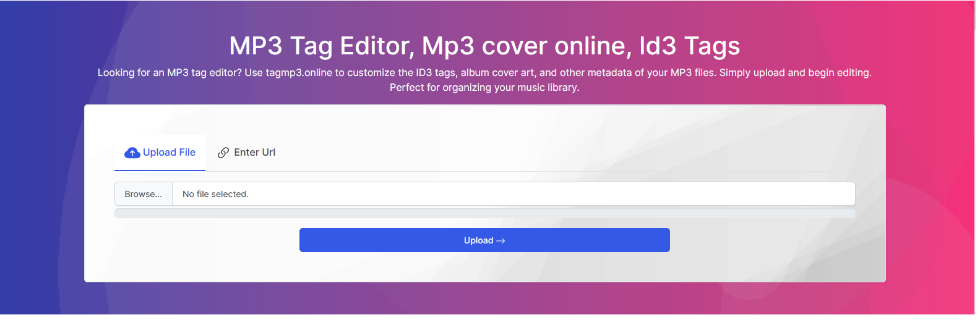The height and width of the screenshot is (320, 980).
Task: Click the arrow icon on Upload button
Action: [x=501, y=241]
